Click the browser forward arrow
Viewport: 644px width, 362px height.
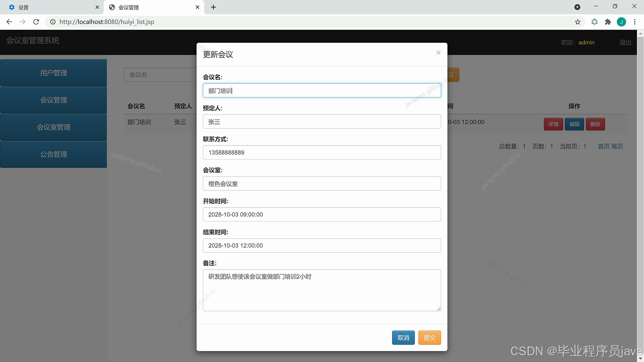(x=22, y=22)
